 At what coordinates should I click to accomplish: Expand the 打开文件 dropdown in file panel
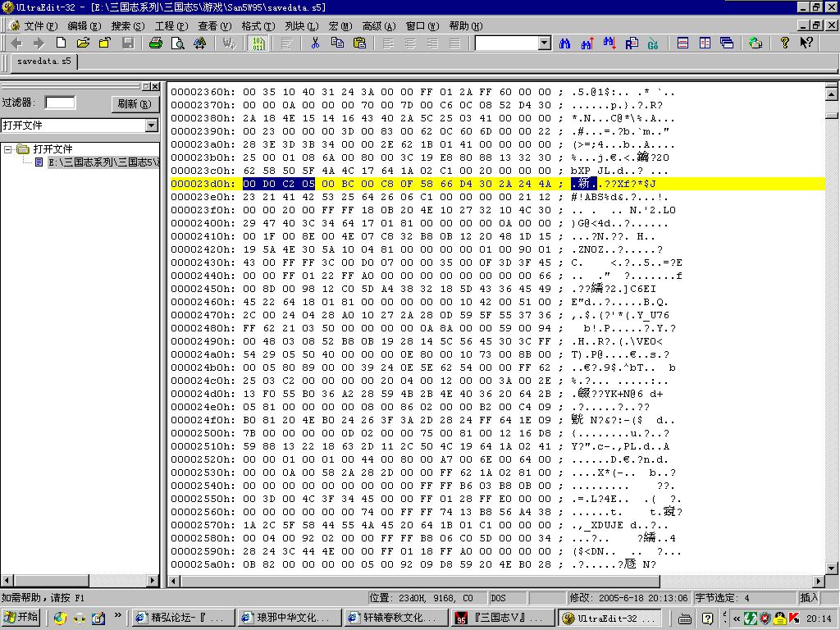click(x=152, y=126)
